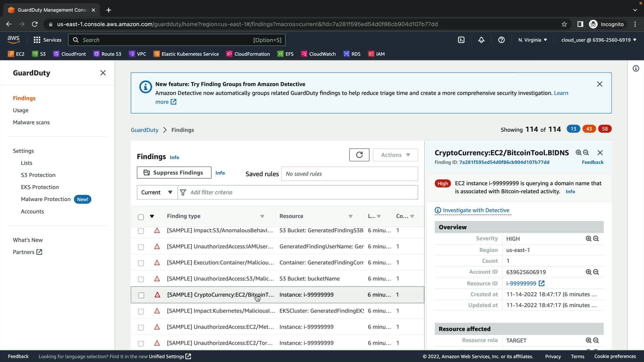
Task: Open the Resource ID external link icon
Action: [x=542, y=284]
